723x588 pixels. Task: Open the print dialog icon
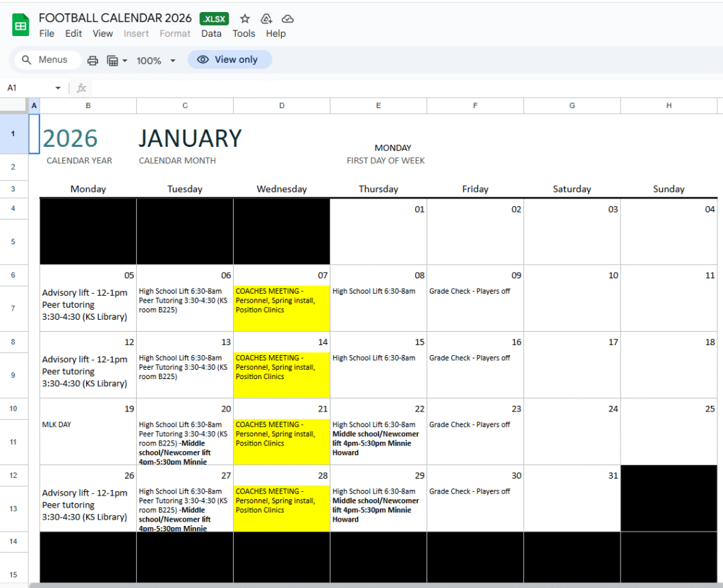click(92, 60)
